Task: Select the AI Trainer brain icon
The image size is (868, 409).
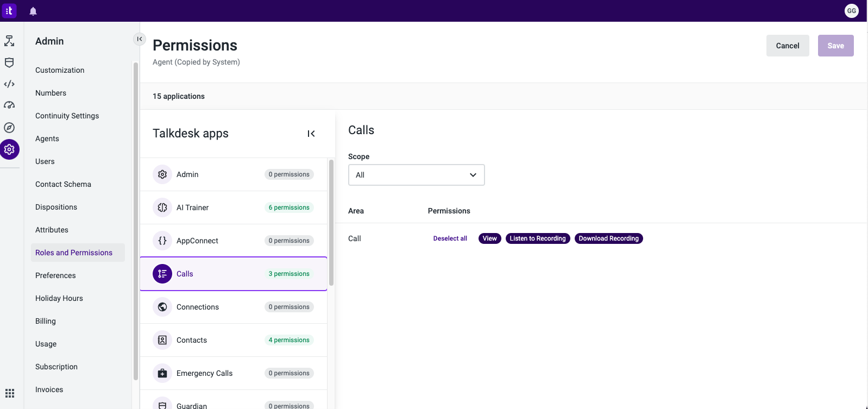Action: click(x=162, y=207)
